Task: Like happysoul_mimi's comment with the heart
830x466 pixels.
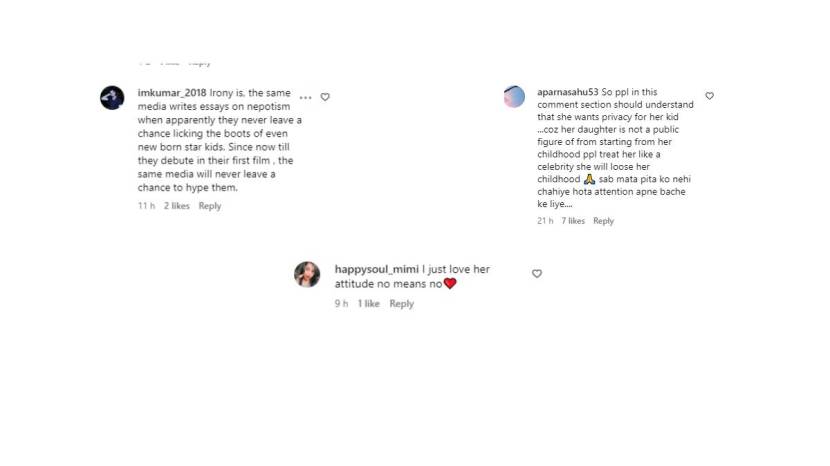Action: tap(537, 273)
